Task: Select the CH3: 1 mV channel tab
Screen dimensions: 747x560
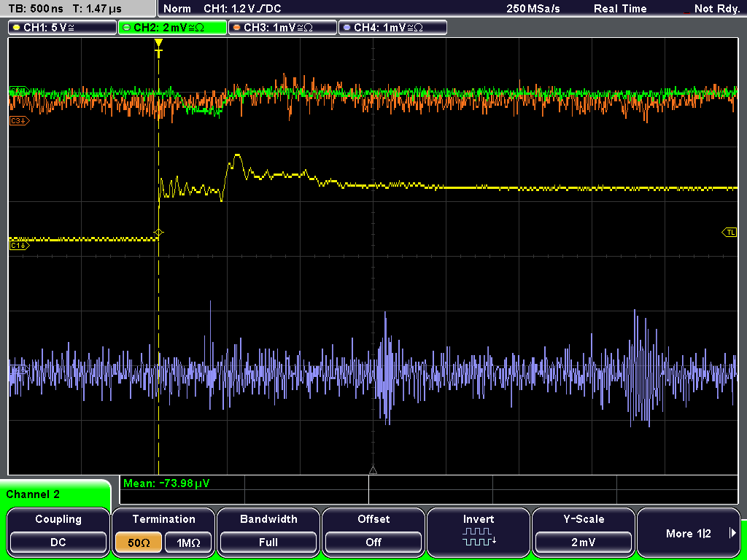Action: [x=282, y=27]
